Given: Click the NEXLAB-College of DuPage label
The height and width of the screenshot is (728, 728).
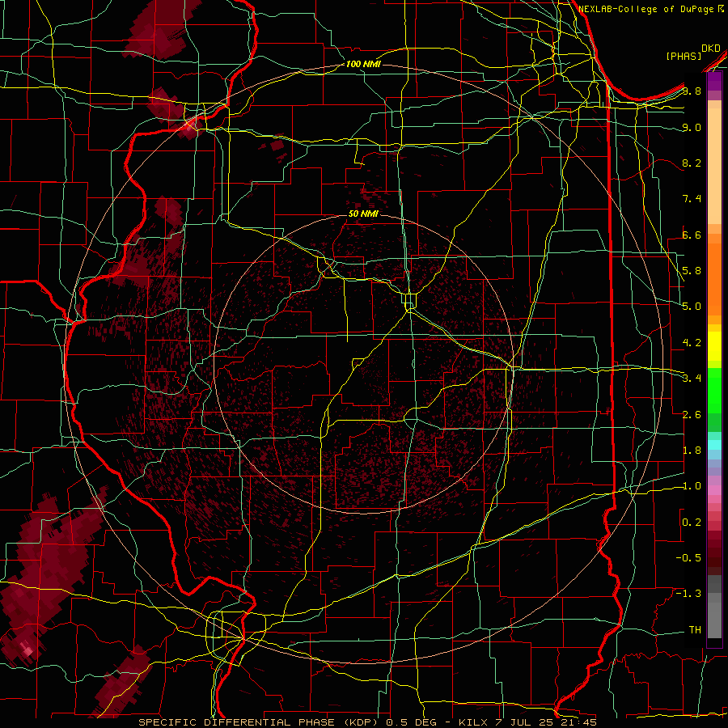Looking at the screenshot, I should coord(647,9).
